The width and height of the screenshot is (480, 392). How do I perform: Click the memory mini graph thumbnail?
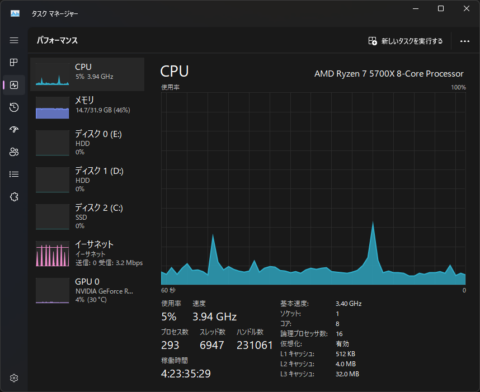(52, 108)
